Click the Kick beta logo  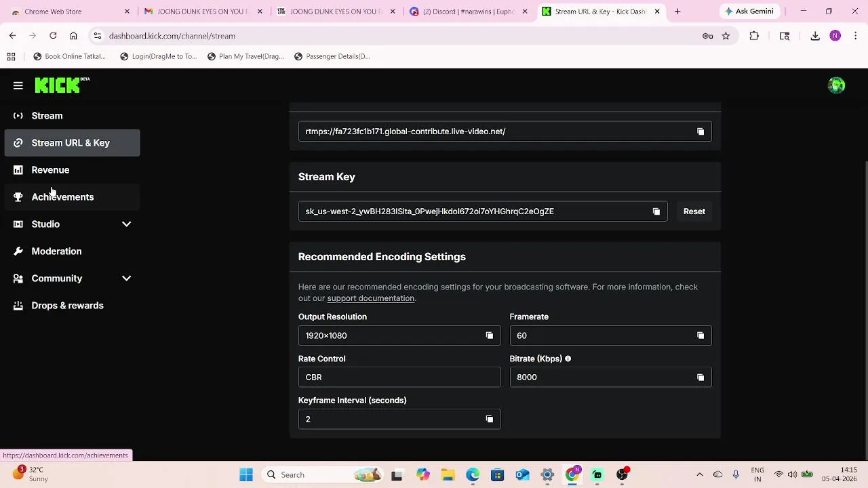62,85
